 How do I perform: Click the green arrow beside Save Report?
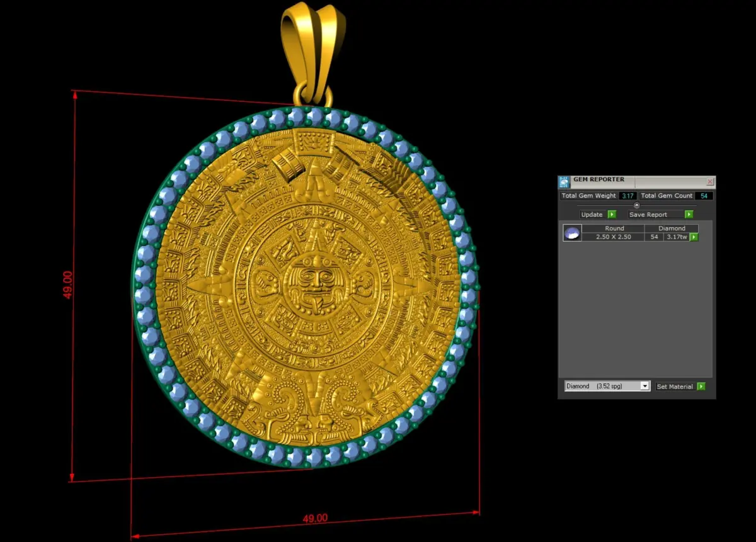pyautogui.click(x=689, y=215)
